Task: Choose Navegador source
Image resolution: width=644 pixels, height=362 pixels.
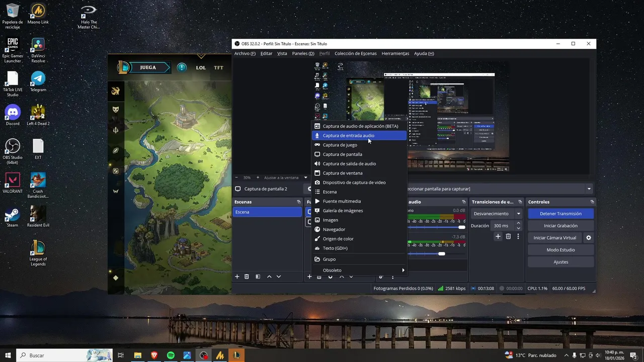Action: click(x=359, y=229)
